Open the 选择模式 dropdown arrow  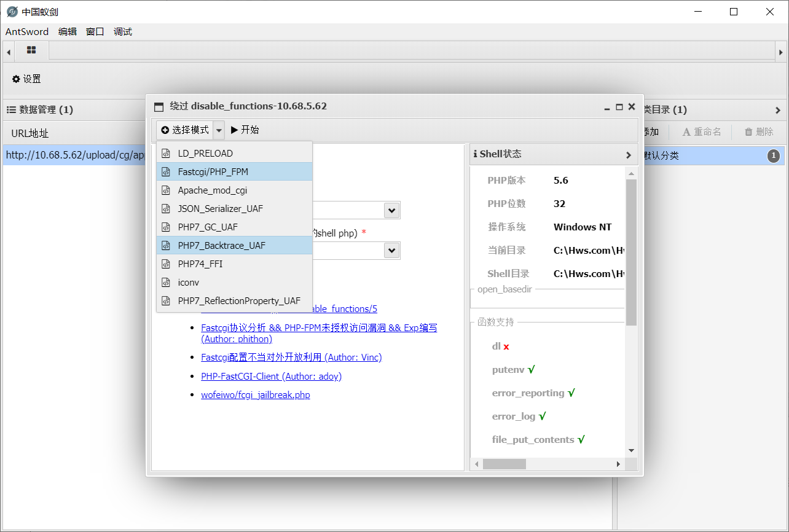point(219,130)
